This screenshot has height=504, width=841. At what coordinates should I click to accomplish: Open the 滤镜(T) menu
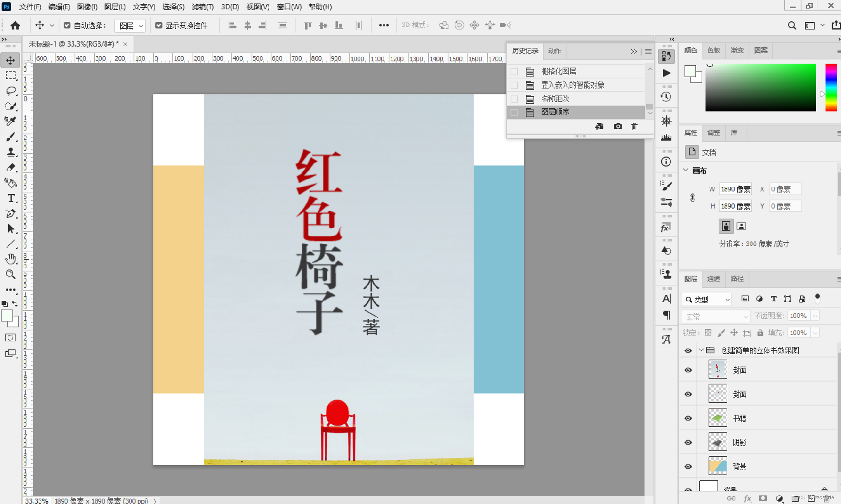tap(203, 7)
